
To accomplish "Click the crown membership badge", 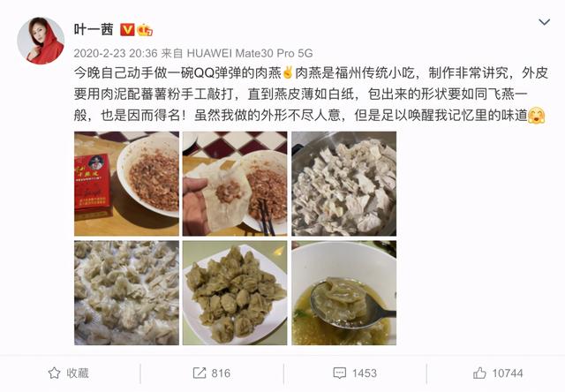I will (x=145, y=29).
